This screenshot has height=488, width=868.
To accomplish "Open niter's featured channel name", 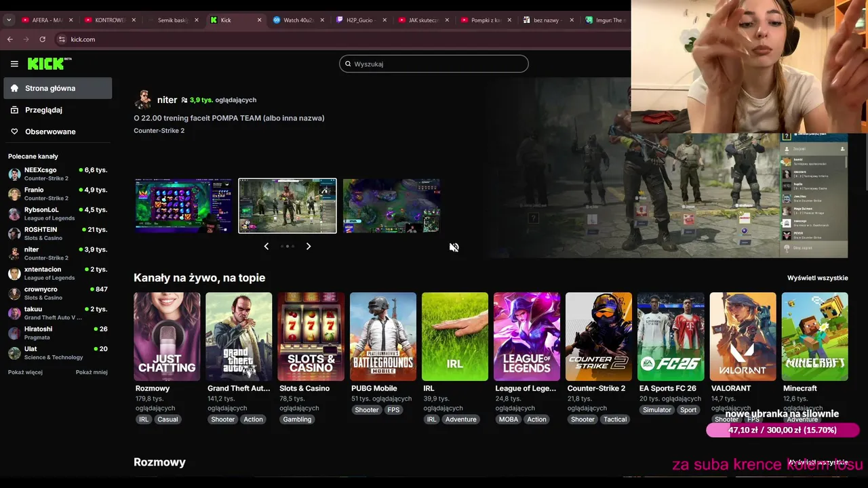I will pyautogui.click(x=167, y=100).
